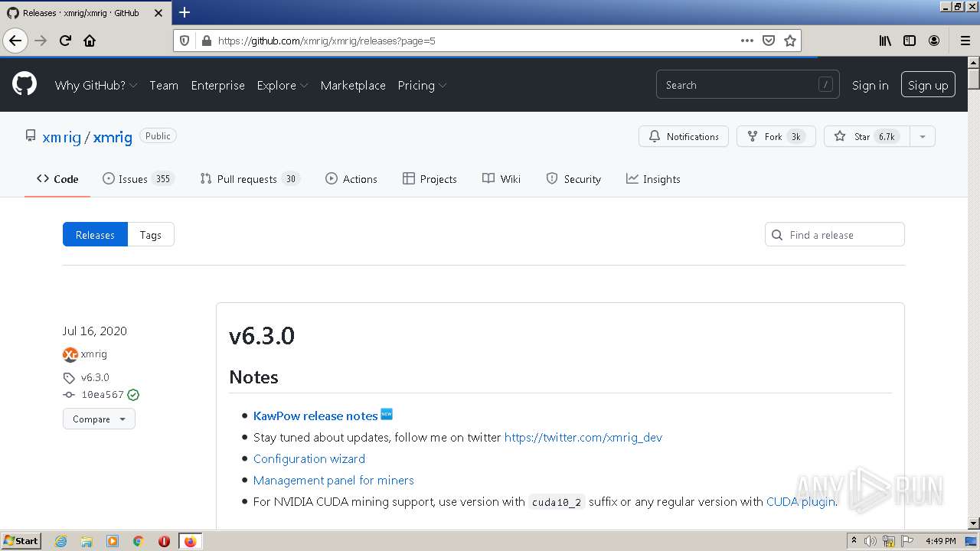
Task: Open the CUDA plugin link
Action: click(x=801, y=501)
